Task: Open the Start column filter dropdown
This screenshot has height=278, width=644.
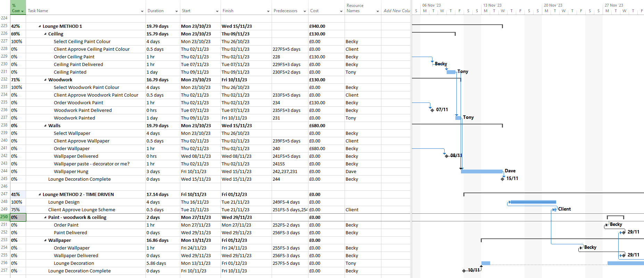Action: click(217, 11)
